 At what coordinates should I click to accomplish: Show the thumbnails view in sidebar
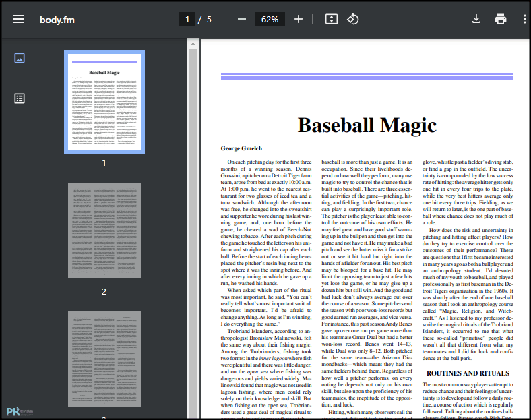point(20,58)
